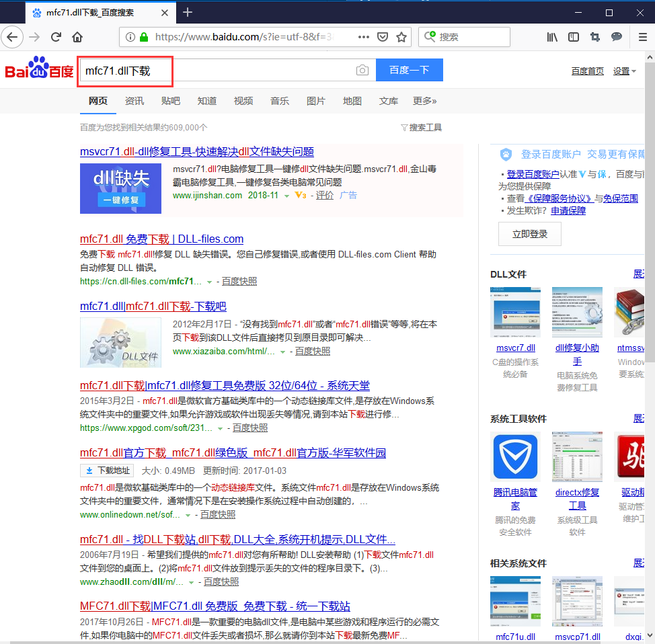Open the browser home page
This screenshot has height=644, width=655.
click(77, 37)
